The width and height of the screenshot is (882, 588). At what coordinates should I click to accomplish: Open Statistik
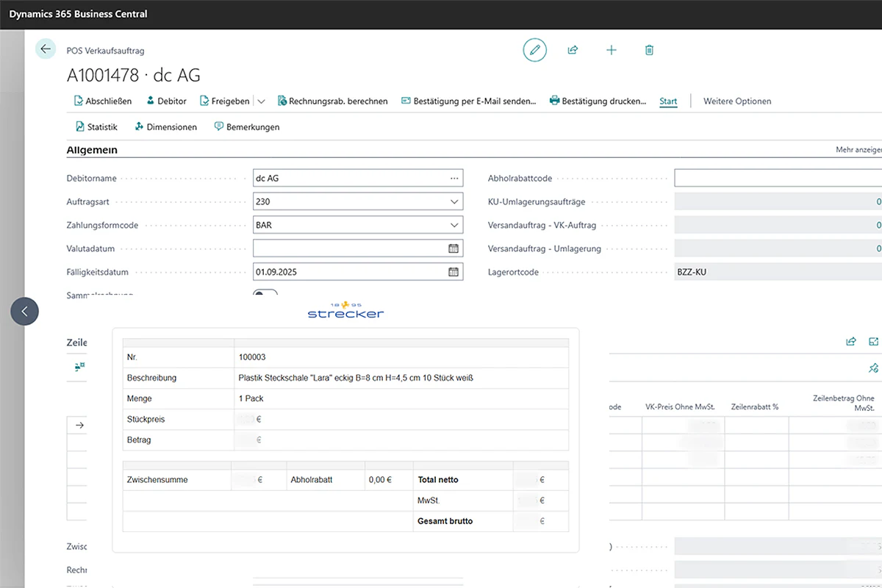pyautogui.click(x=96, y=127)
